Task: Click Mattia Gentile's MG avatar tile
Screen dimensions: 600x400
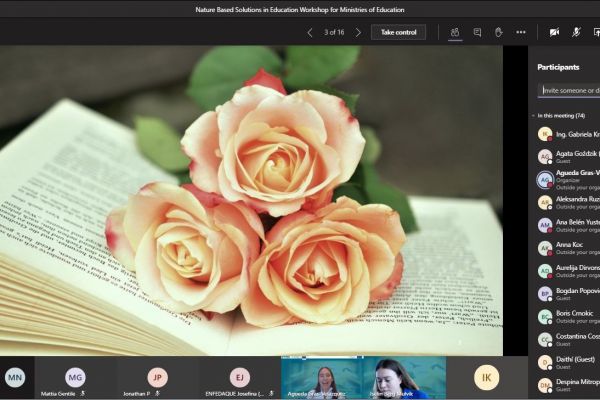Action: 75,377
